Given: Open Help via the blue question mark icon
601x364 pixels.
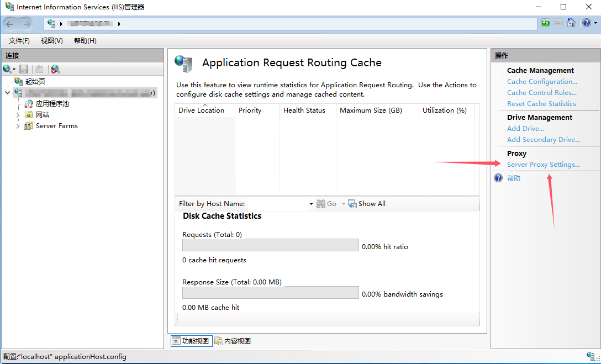Looking at the screenshot, I should click(585, 23).
